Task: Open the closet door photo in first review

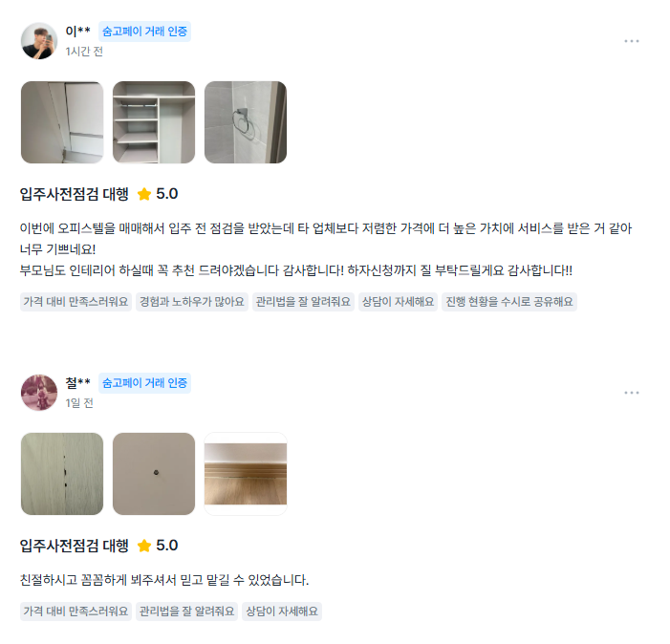Action: tap(62, 122)
